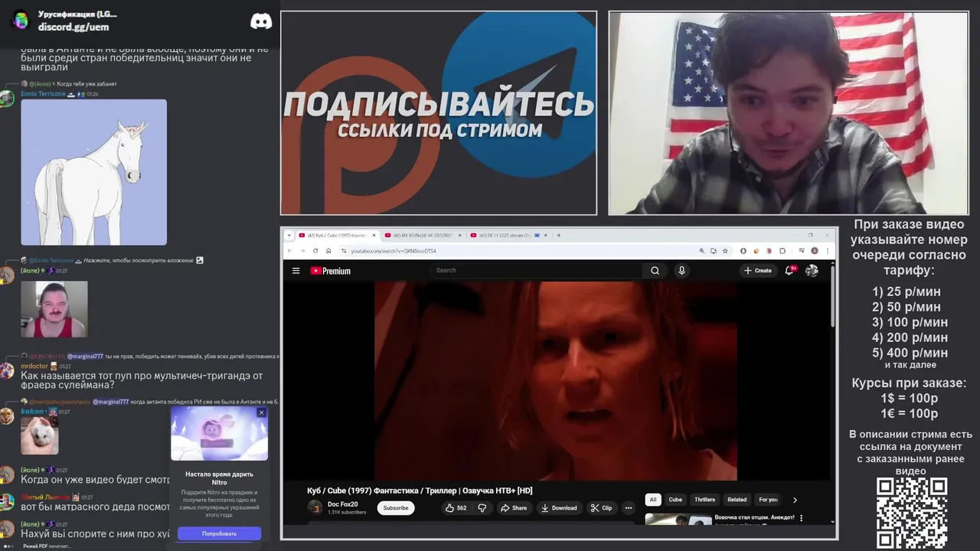Click Попробовать button in Nitro popup
Screen dimensions: 980x551
[219, 533]
